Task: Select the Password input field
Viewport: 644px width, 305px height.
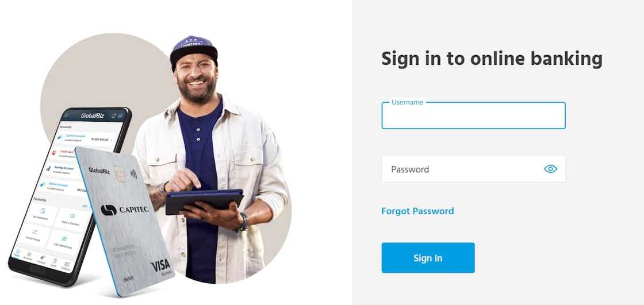Action: [473, 169]
